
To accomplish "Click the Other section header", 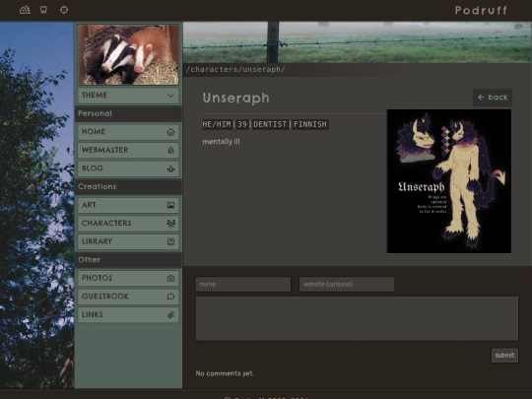I will [x=128, y=260].
